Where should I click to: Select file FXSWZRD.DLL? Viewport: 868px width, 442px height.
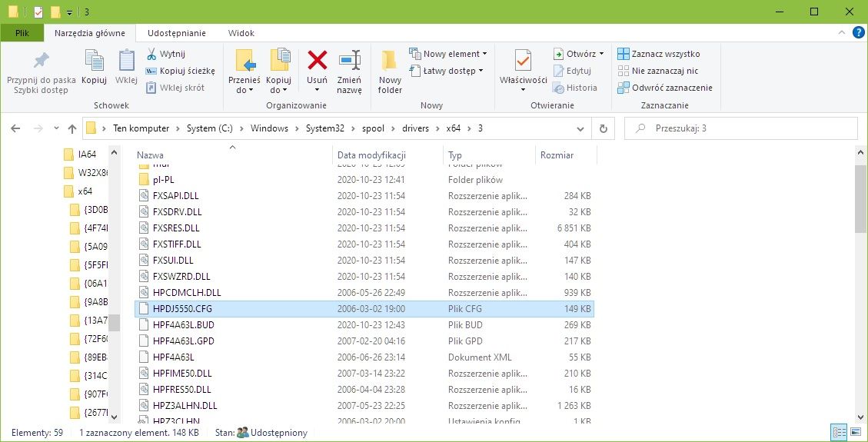(364, 276)
